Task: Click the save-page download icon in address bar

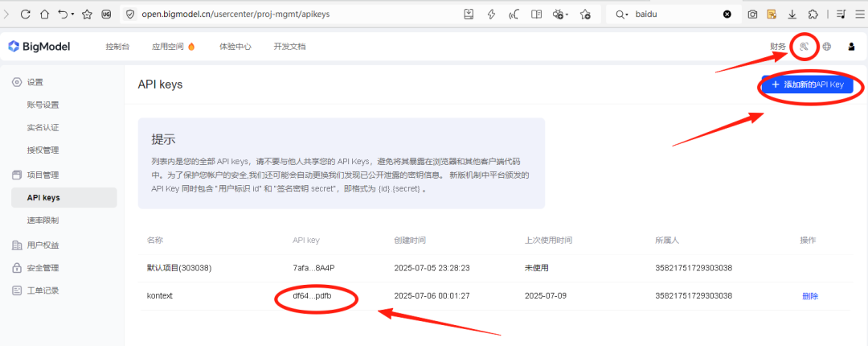Action: 469,14
